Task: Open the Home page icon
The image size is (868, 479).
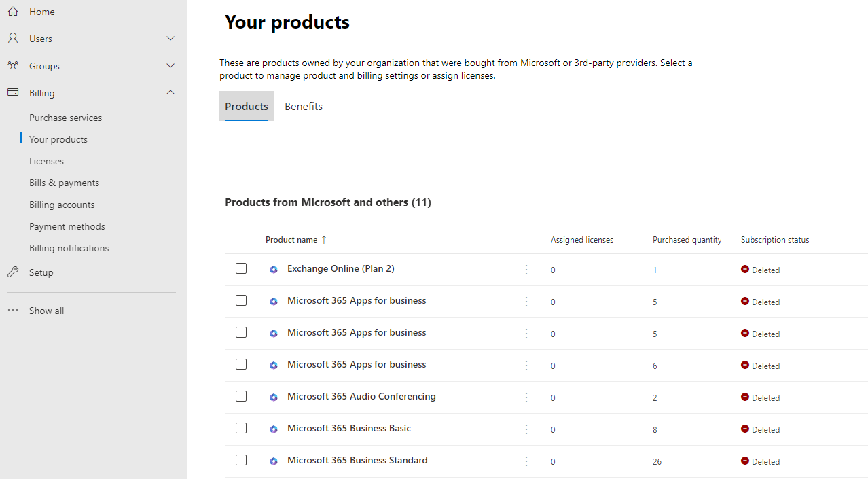Action: pos(12,11)
